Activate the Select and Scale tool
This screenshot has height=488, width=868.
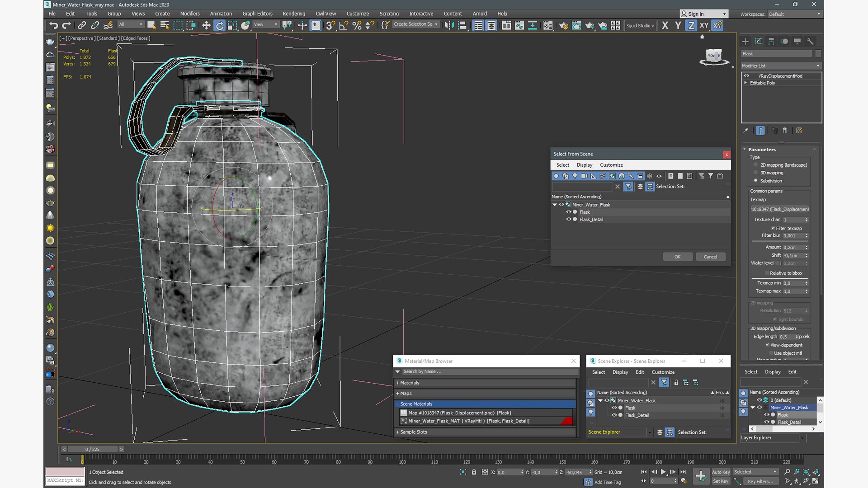coord(232,25)
